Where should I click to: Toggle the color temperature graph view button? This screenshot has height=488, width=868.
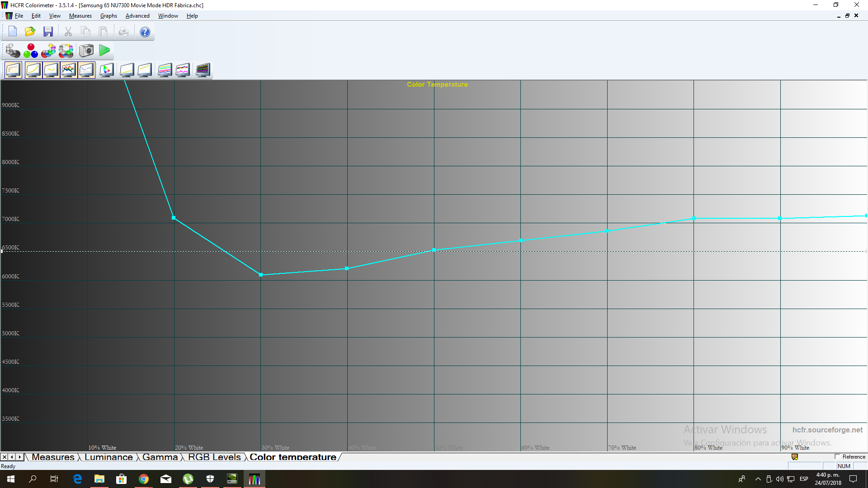click(x=86, y=70)
